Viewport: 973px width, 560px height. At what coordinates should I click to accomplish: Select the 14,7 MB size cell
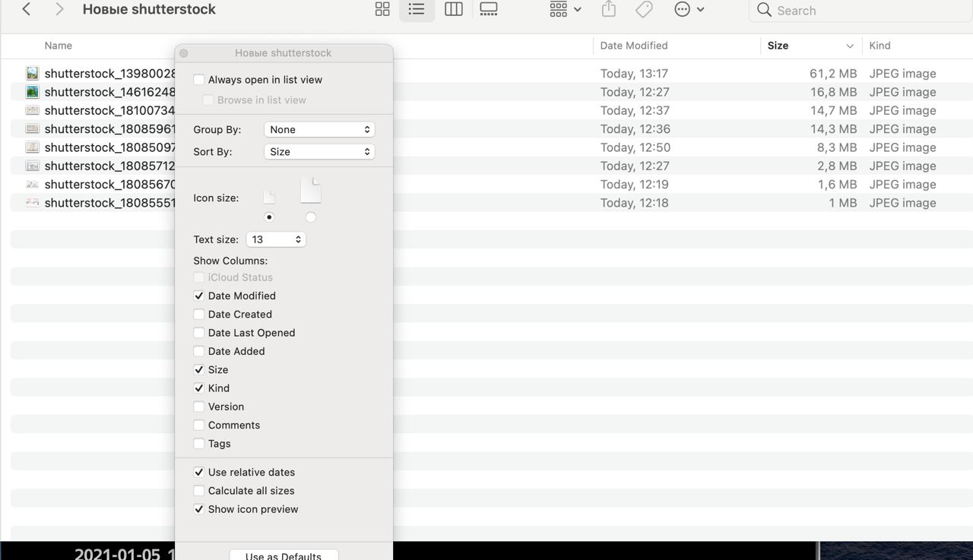(x=834, y=111)
